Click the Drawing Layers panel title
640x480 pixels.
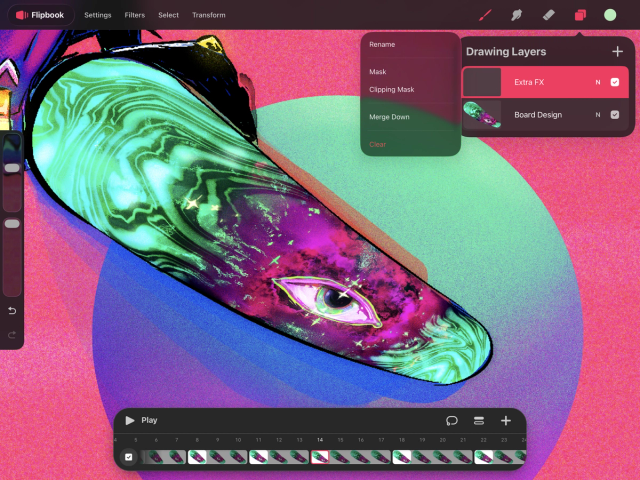pyautogui.click(x=506, y=52)
